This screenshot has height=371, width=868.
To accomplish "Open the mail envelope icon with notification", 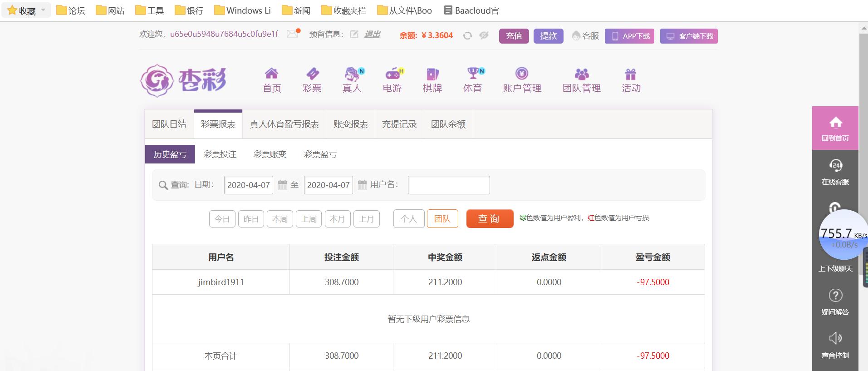I will click(293, 34).
